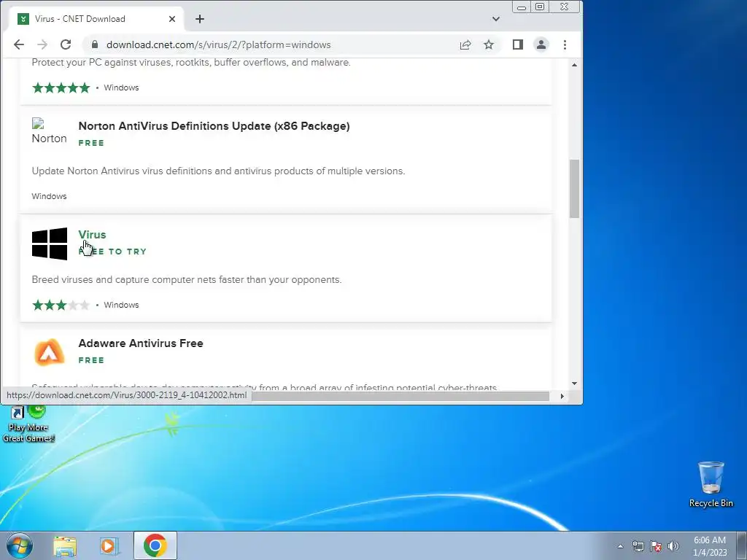Open a new browser tab
This screenshot has height=560, width=747.
tap(200, 19)
